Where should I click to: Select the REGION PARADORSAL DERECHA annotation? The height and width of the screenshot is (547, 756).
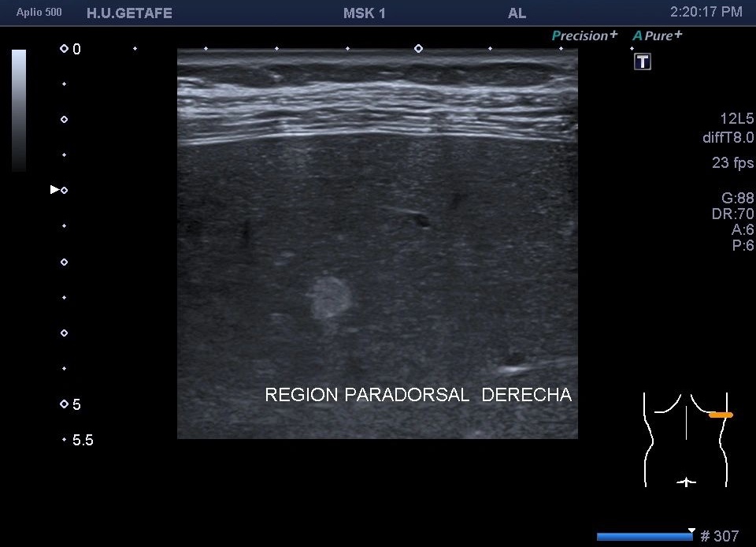pyautogui.click(x=418, y=395)
